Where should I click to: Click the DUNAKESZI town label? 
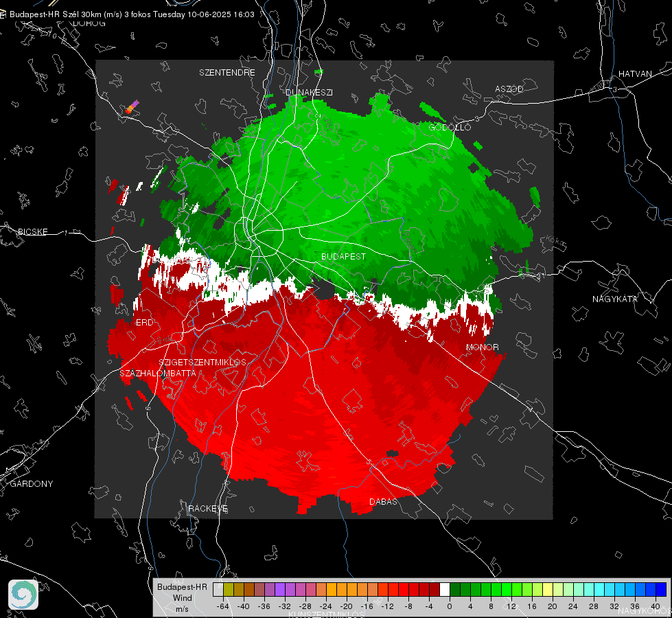(310, 93)
